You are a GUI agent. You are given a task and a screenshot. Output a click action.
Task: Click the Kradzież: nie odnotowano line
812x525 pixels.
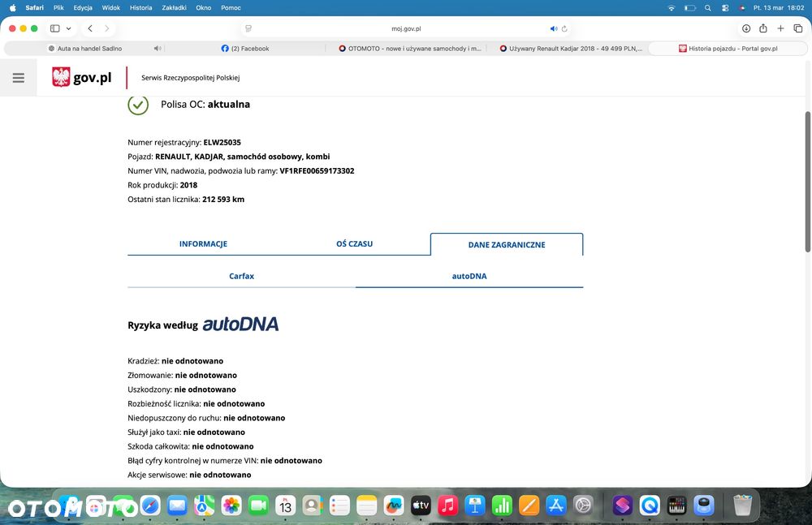click(175, 361)
